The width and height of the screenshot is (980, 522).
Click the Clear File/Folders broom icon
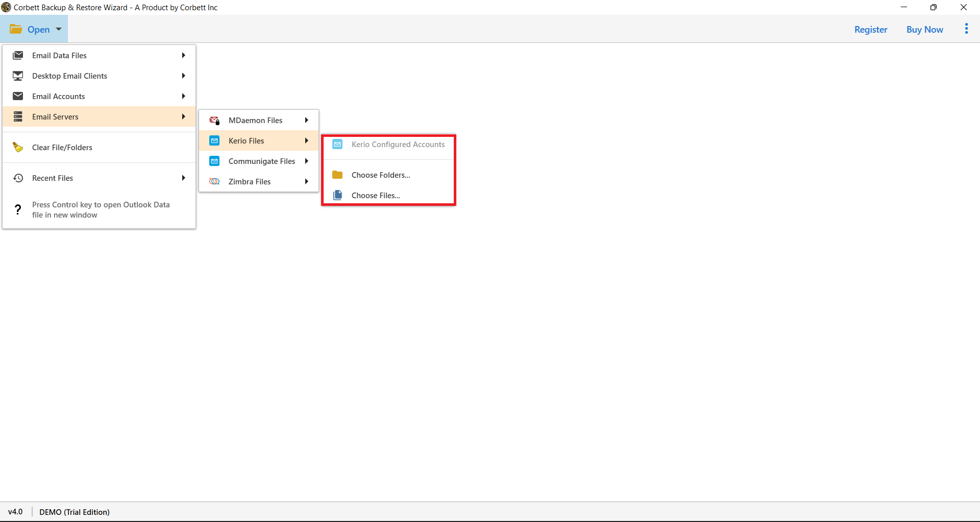18,147
